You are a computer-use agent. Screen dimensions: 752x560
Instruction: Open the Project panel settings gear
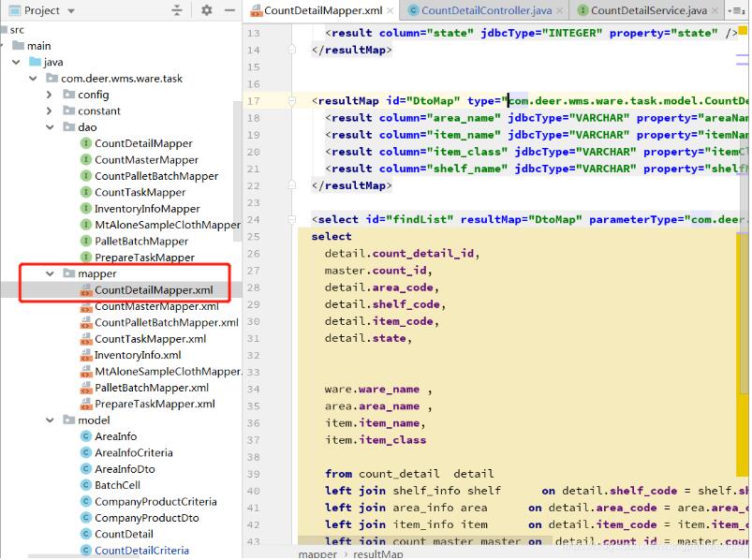(x=206, y=10)
